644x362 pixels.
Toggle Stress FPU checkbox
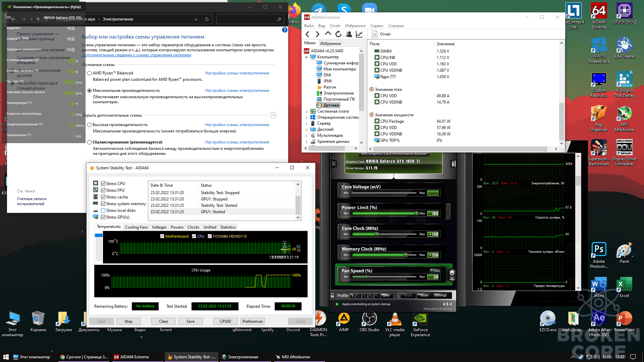(103, 190)
